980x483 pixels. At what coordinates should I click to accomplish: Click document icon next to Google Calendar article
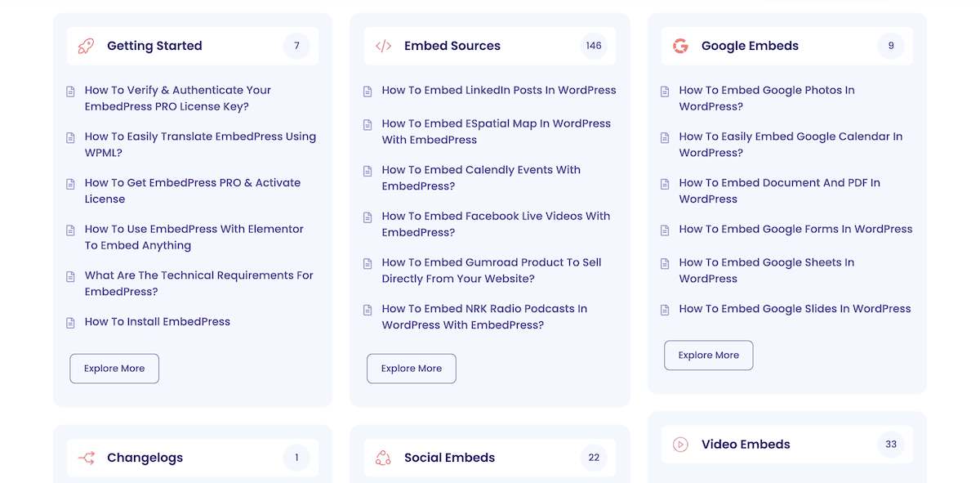click(x=666, y=138)
